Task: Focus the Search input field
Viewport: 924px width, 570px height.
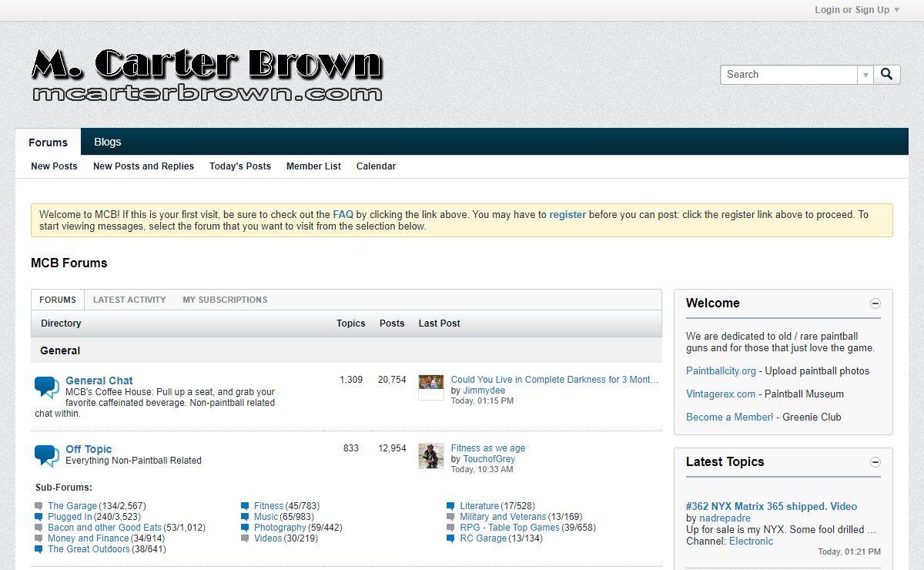Action: point(788,75)
